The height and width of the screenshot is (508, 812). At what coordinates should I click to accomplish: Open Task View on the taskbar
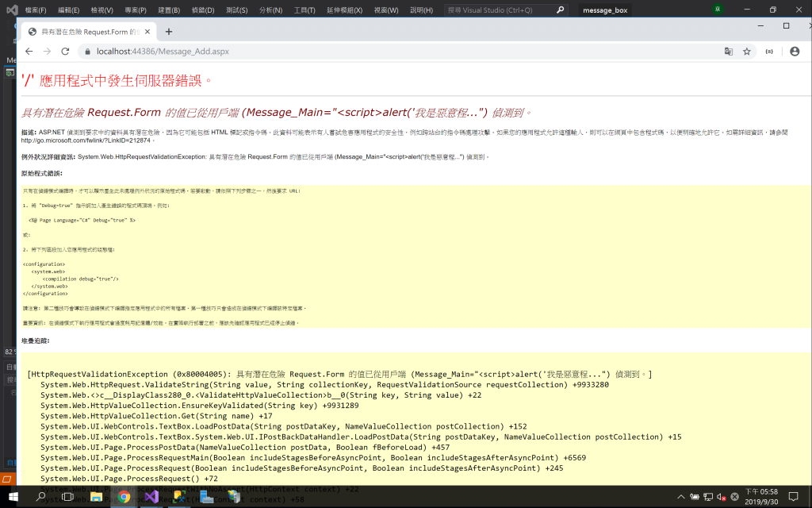click(x=68, y=497)
